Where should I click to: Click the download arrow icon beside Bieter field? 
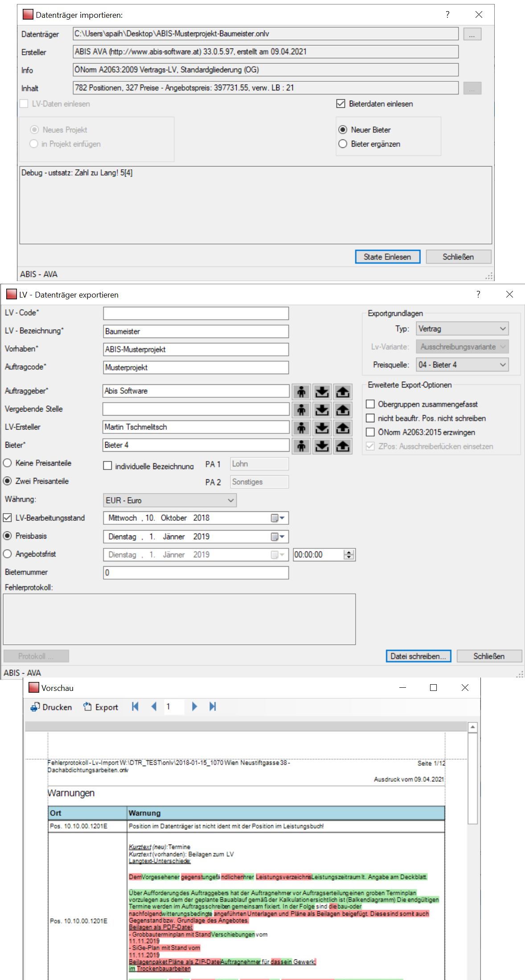pos(322,446)
